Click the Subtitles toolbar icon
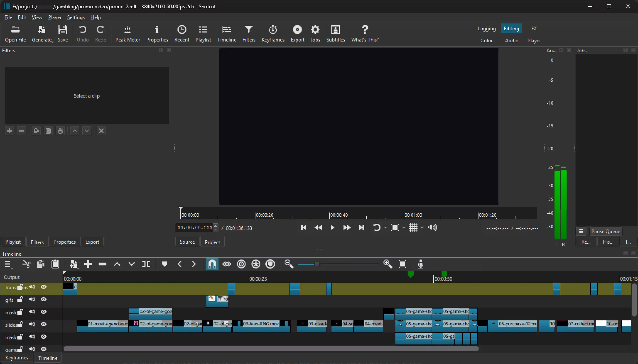This screenshot has height=364, width=638. pos(336,33)
